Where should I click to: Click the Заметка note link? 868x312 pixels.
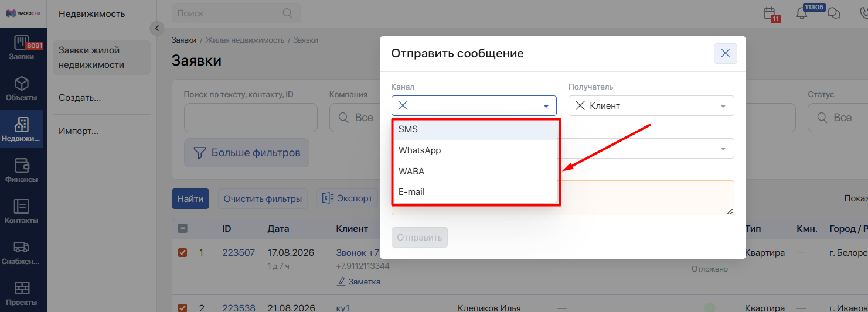359,282
